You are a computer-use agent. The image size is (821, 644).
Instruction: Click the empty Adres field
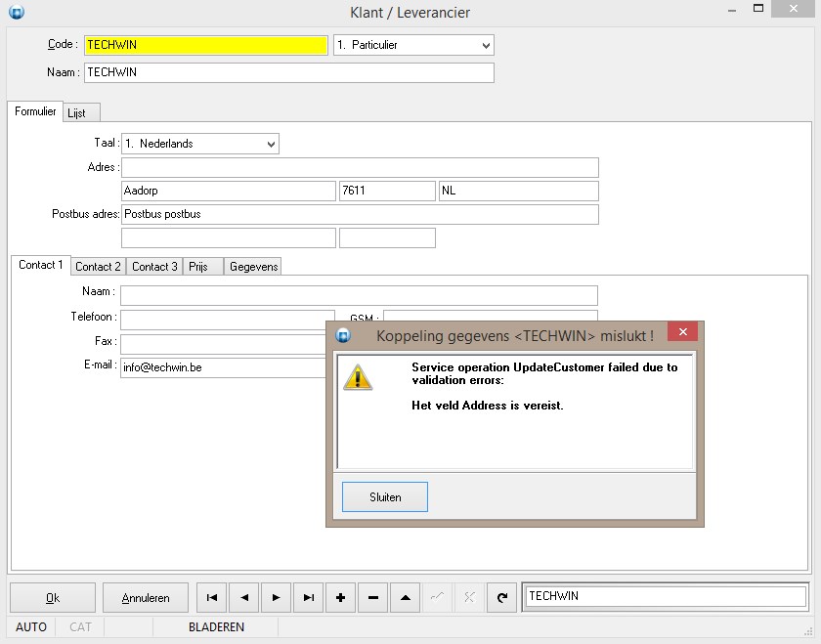click(x=360, y=167)
